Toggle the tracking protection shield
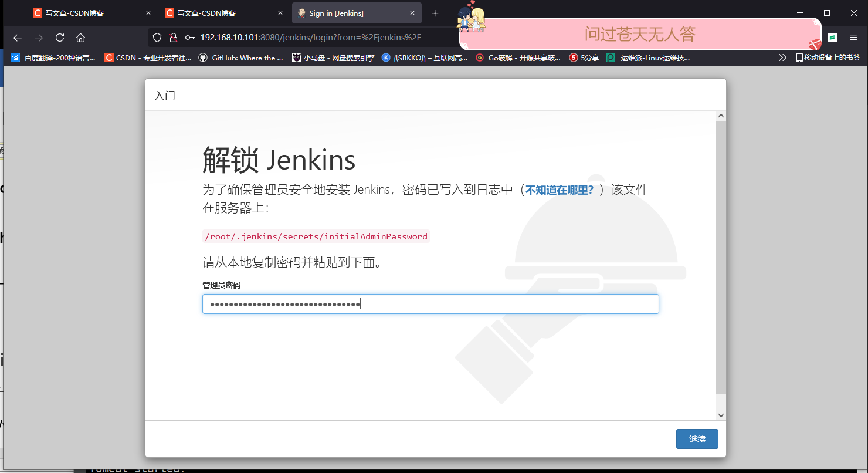Viewport: 868px width, 473px height. [156, 36]
